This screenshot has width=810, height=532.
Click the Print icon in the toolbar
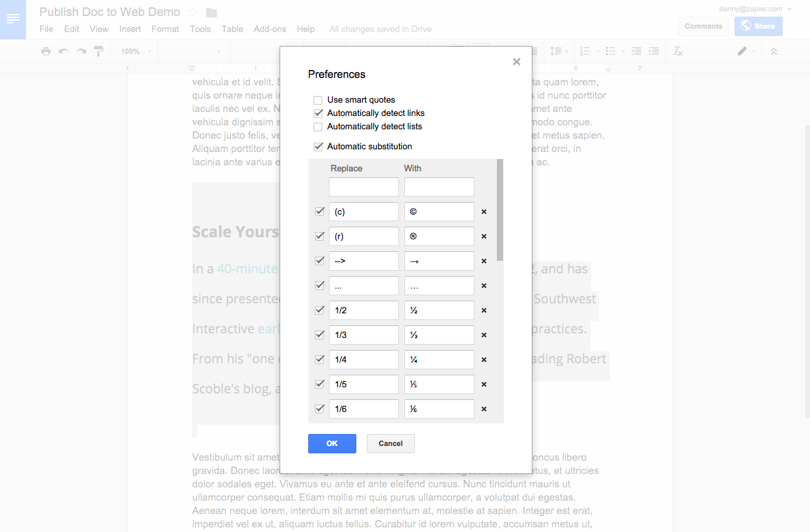coord(45,51)
